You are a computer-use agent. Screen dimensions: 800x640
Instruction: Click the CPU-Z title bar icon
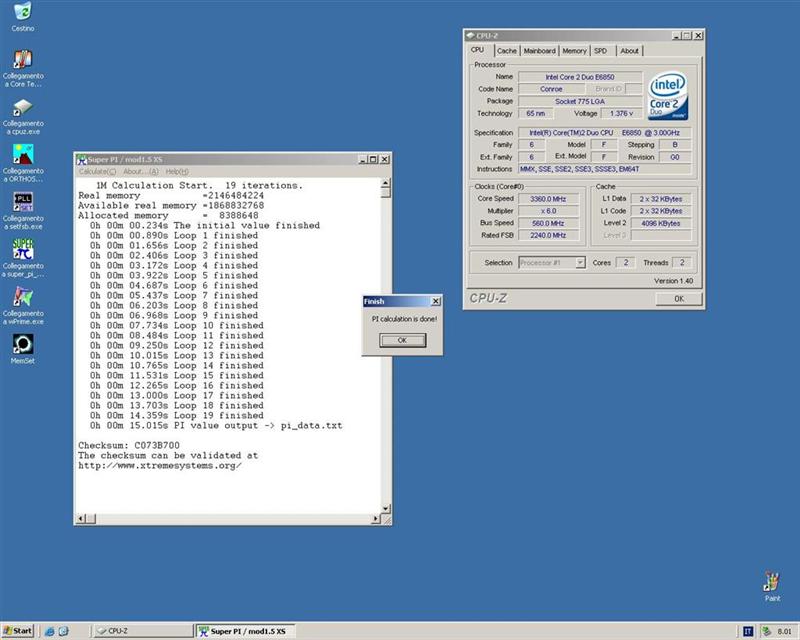pos(470,36)
